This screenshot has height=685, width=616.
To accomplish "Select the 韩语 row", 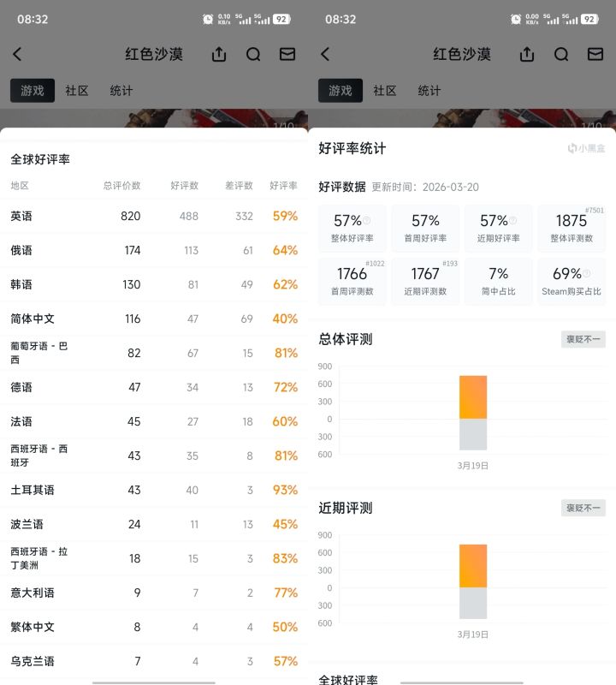I will [x=154, y=284].
